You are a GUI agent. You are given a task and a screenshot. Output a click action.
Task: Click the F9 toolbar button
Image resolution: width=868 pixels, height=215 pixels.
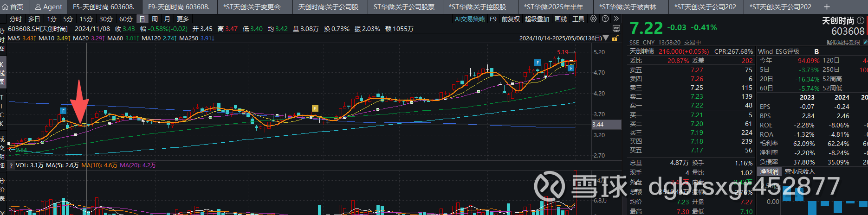tap(493, 19)
